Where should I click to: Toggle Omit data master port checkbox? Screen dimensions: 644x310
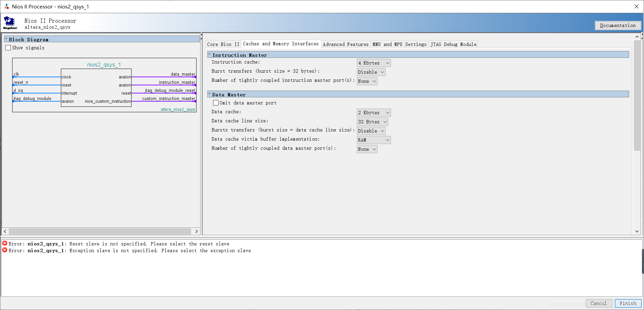click(216, 103)
